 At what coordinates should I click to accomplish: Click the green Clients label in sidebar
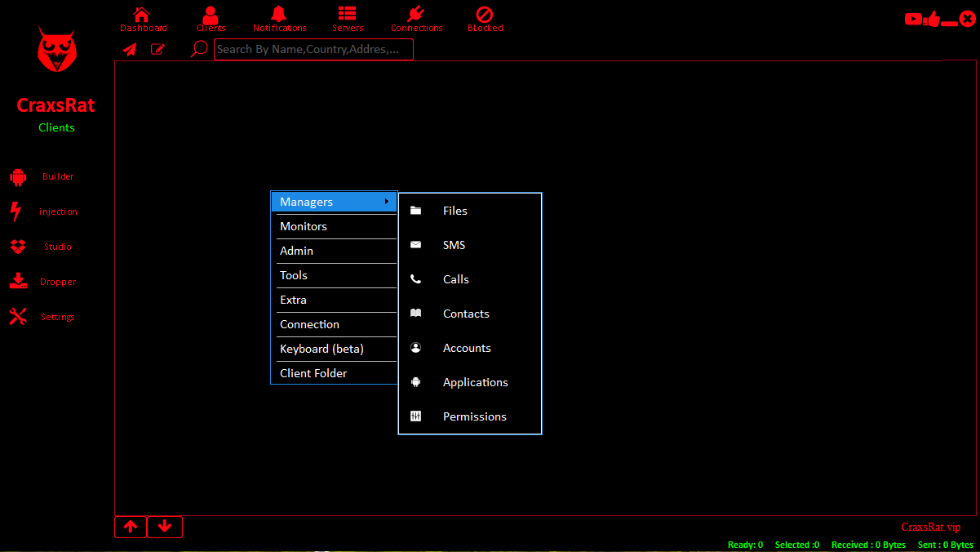56,127
